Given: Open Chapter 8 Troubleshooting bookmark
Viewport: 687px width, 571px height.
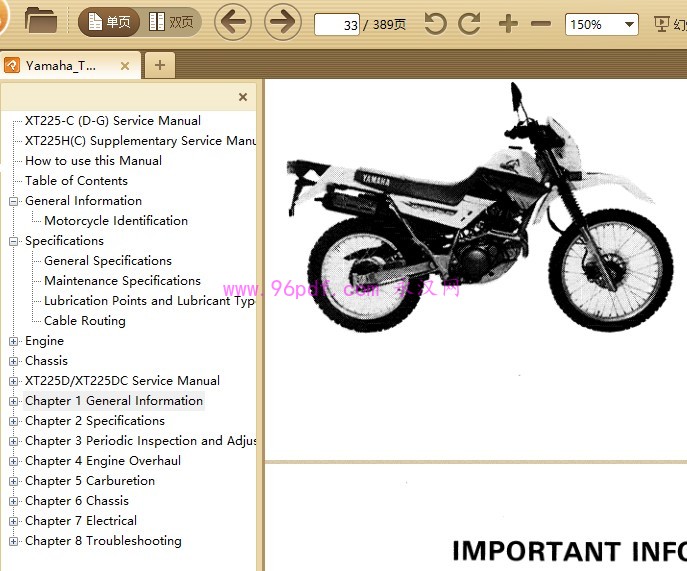Looking at the screenshot, I should 103,541.
